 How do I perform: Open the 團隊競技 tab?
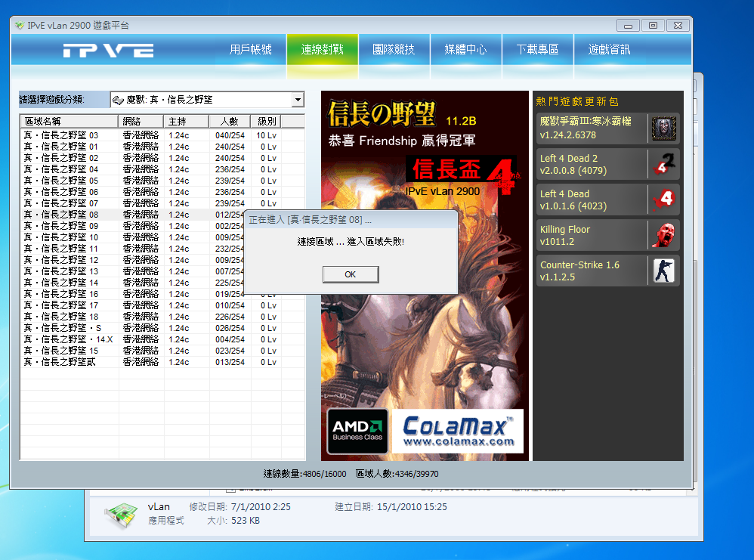pyautogui.click(x=394, y=49)
